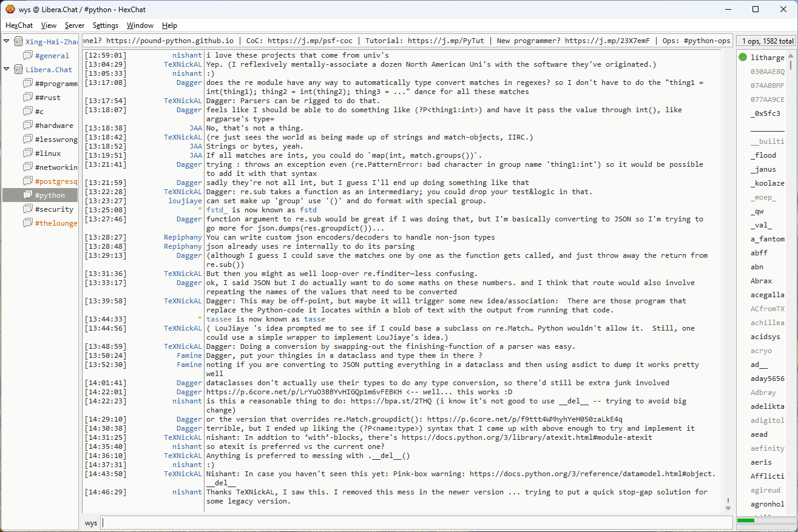Viewport: 798px width, 532px height.
Task: Click the Xing-Hai-Zhan server network icon
Action: (18, 42)
